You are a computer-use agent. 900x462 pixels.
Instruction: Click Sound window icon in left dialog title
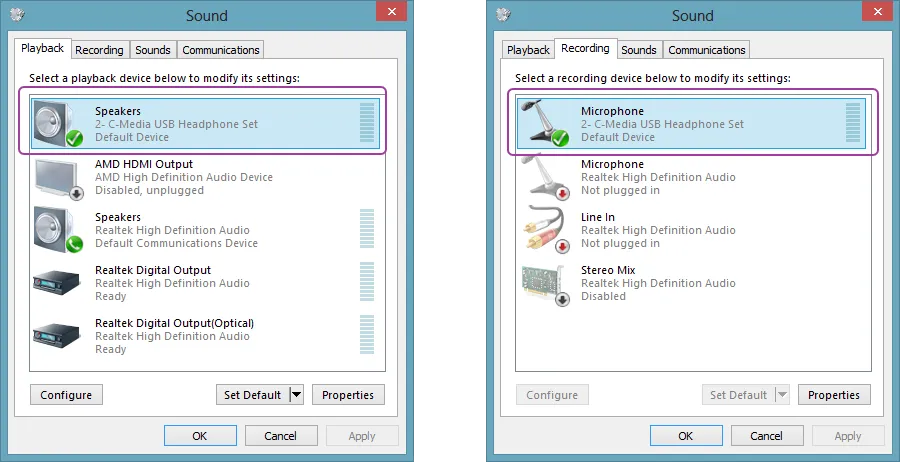[17, 14]
